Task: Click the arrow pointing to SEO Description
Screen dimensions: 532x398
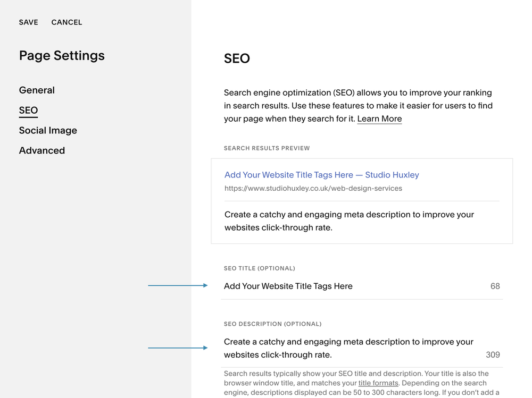Action: [178, 348]
